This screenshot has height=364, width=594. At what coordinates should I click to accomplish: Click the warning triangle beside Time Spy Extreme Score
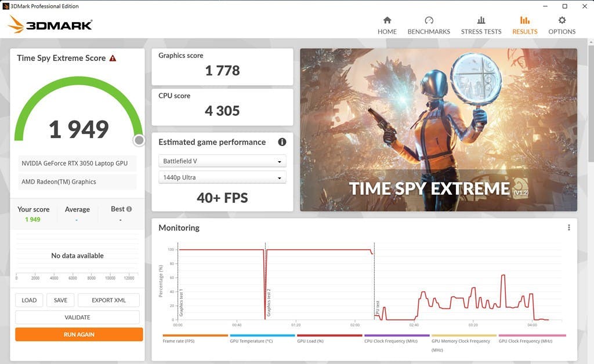113,58
